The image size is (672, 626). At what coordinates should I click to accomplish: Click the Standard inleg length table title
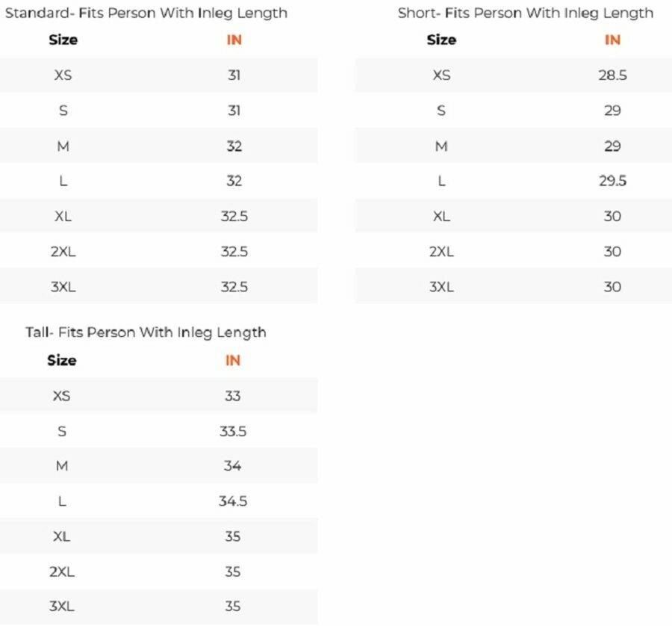click(146, 13)
